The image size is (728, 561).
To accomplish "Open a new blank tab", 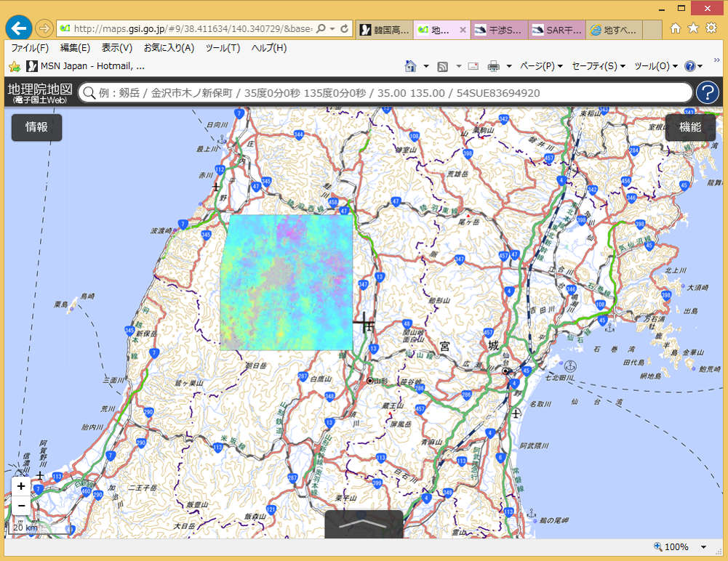I will click(652, 30).
